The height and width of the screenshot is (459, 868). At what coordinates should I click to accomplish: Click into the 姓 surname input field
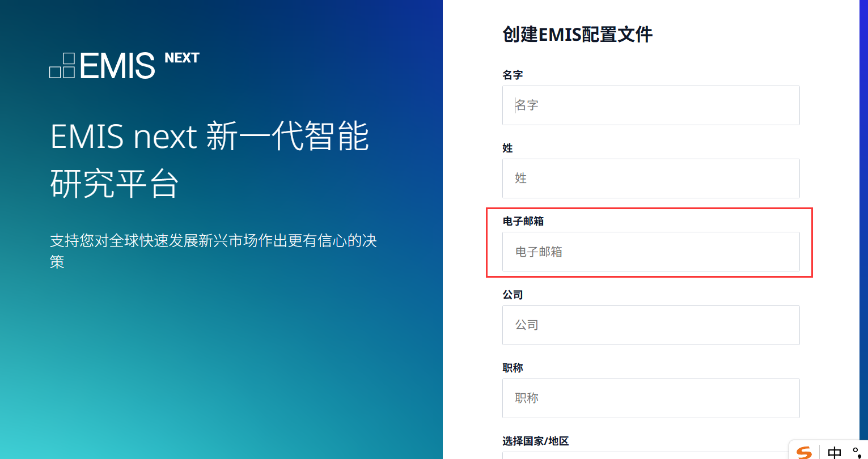[650, 178]
